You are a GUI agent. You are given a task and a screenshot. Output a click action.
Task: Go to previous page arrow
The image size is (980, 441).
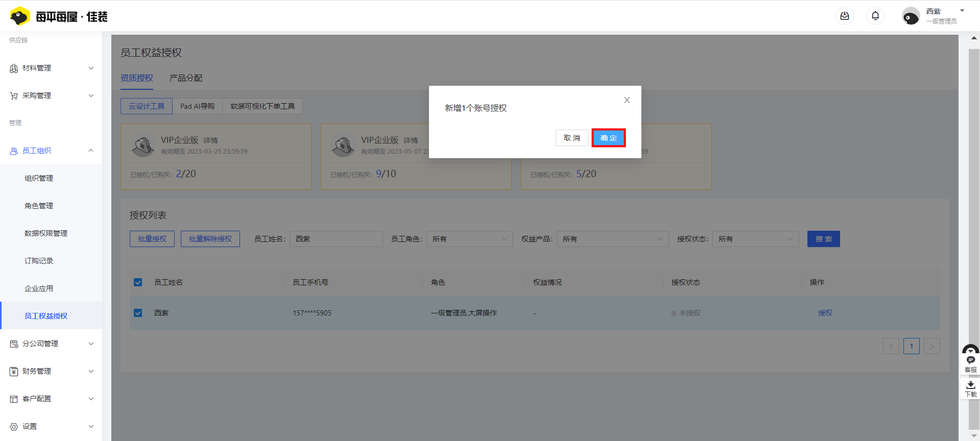[x=891, y=346]
